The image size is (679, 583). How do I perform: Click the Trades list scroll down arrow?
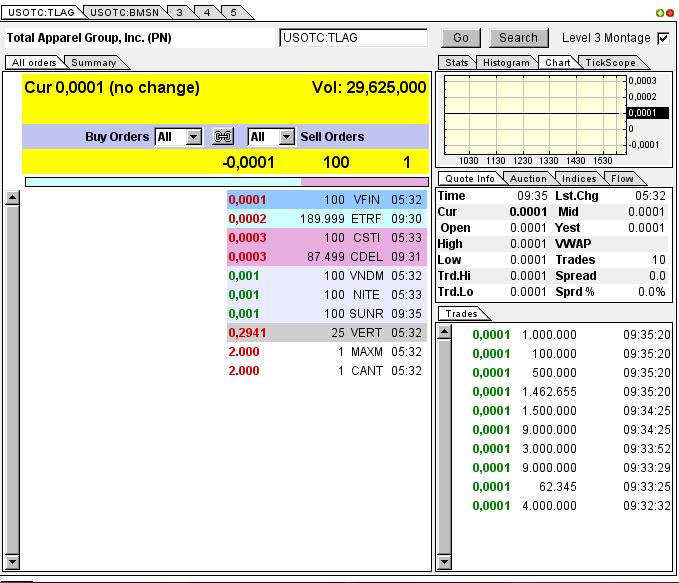[x=444, y=562]
